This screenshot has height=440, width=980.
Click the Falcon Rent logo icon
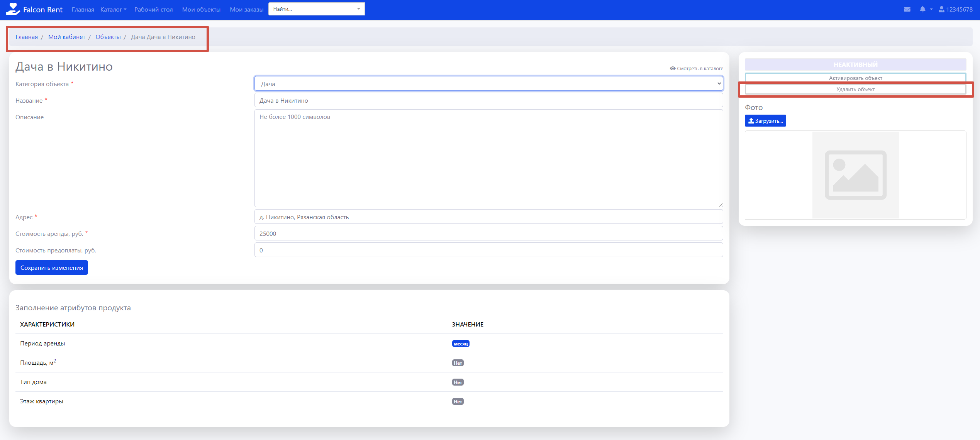[13, 9]
